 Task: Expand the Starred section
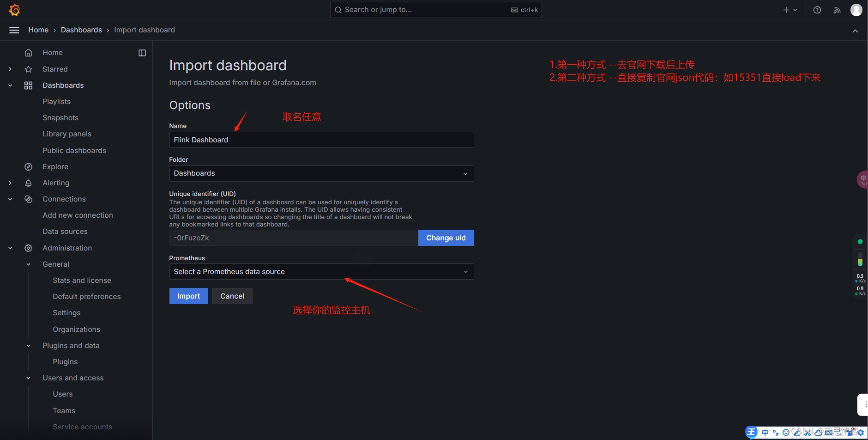click(10, 69)
